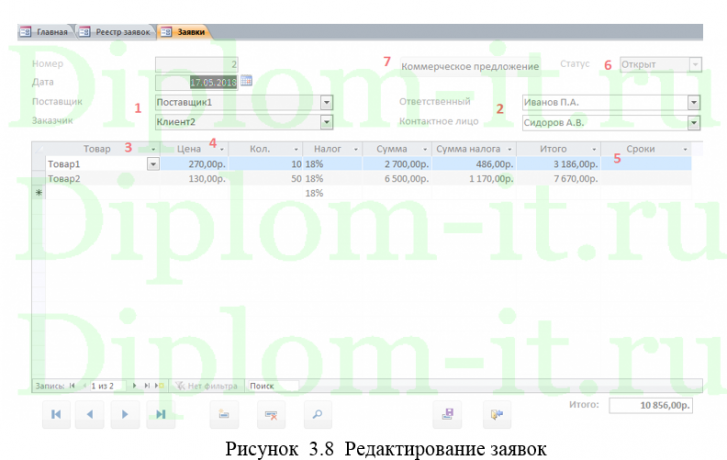Click the Коммерческое предложение button
The image size is (727, 460).
pyautogui.click(x=470, y=66)
